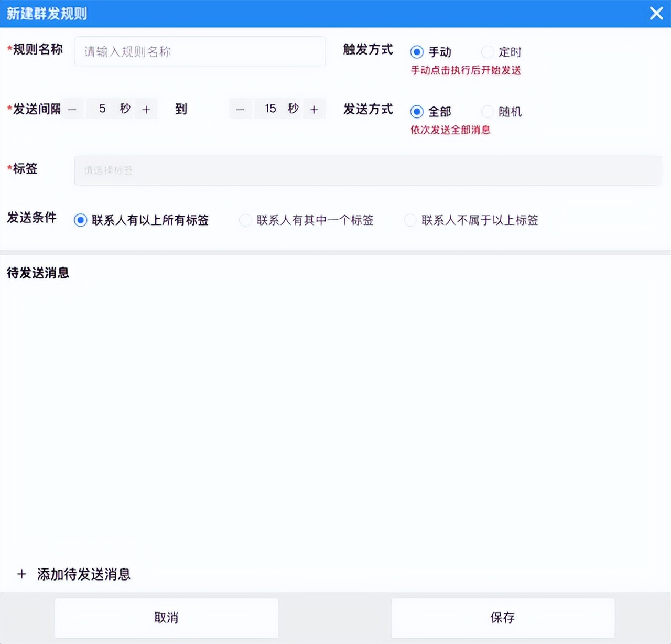Click the 请输入规则名称 input field
The height and width of the screenshot is (644, 671).
click(200, 51)
